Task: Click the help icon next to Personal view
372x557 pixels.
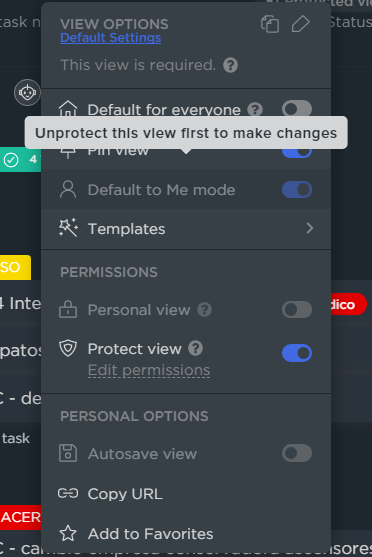Action: click(205, 310)
